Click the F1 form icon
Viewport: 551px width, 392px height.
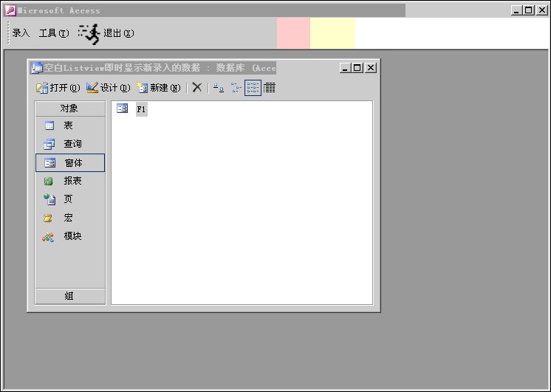123,109
